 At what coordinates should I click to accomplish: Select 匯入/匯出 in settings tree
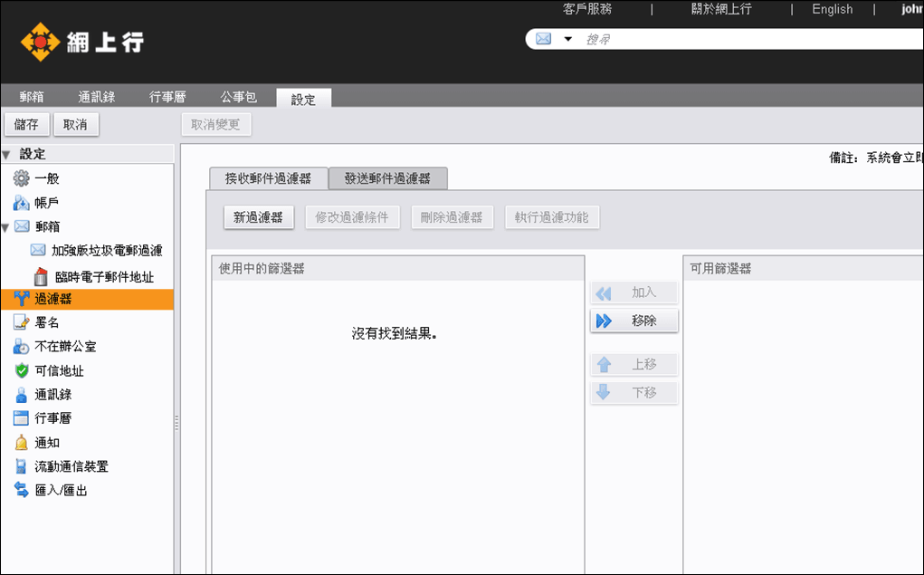point(62,491)
